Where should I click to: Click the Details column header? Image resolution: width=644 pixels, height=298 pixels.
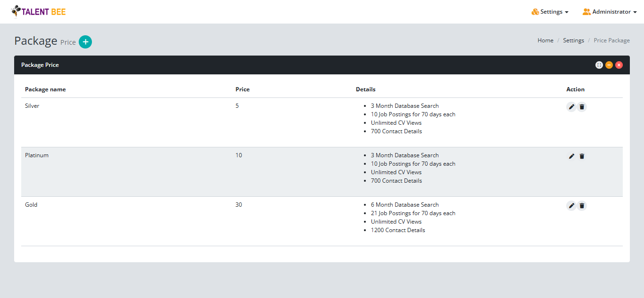(365, 89)
